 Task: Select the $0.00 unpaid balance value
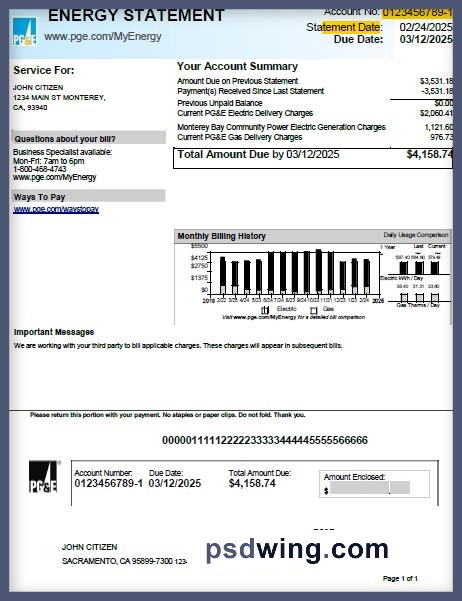pos(444,103)
